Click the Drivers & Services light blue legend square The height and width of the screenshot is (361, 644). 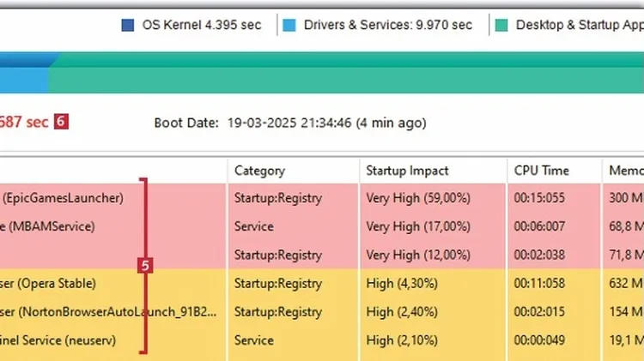(x=290, y=25)
